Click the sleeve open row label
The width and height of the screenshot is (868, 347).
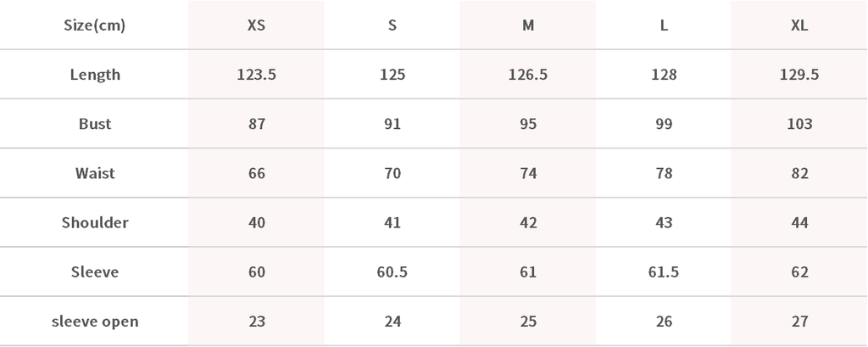tap(95, 322)
